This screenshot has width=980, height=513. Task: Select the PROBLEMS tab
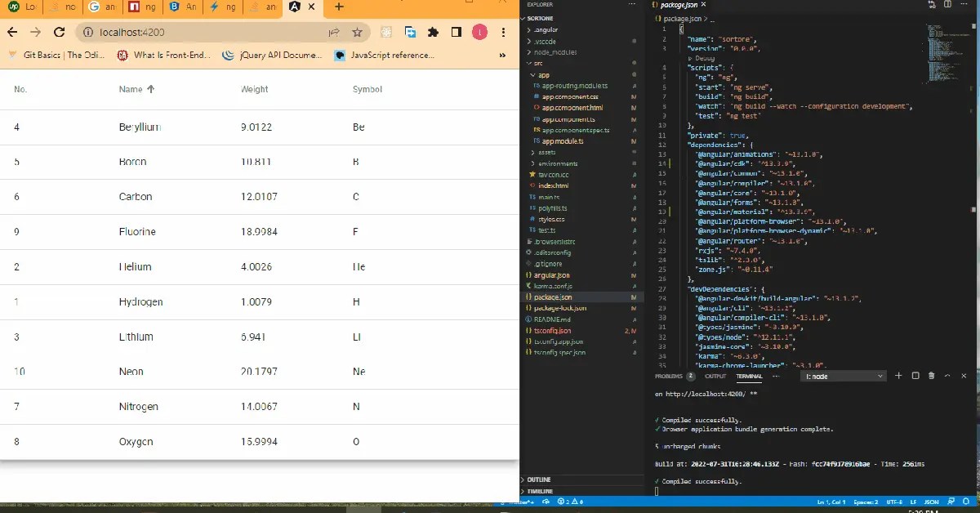click(x=670, y=377)
